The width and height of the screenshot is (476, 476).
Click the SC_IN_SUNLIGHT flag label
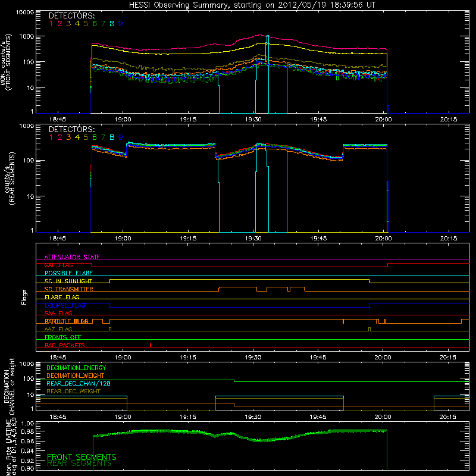pos(68,281)
